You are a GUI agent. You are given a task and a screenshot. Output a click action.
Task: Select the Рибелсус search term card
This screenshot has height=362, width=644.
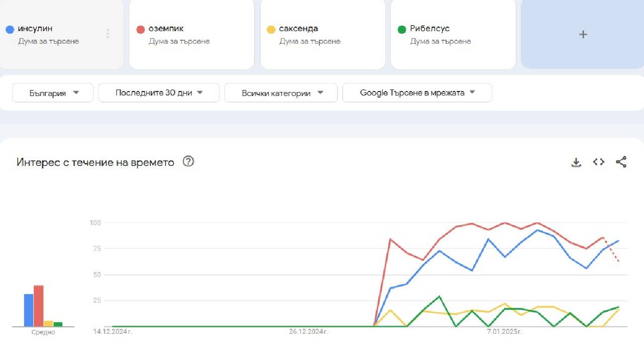click(x=452, y=34)
